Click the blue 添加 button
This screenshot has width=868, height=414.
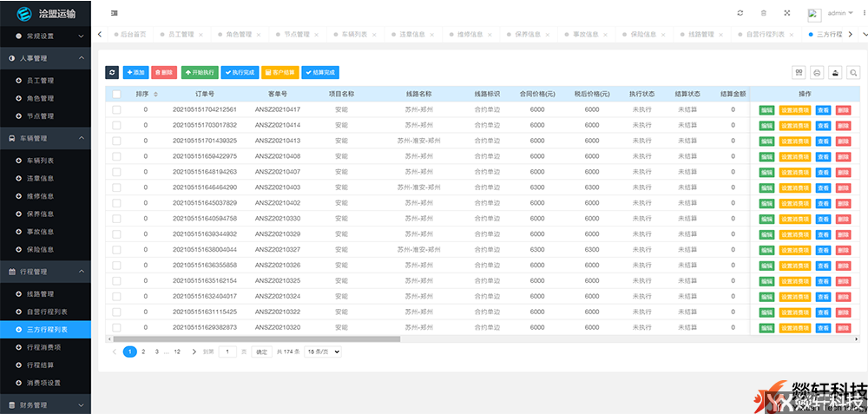[135, 73]
